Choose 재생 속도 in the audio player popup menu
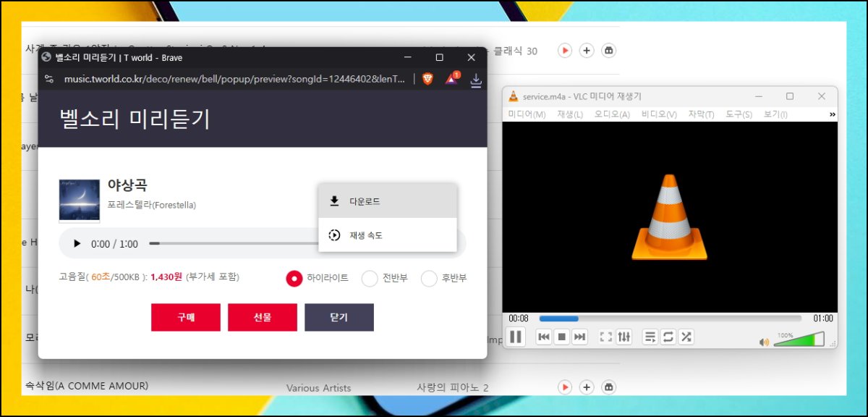This screenshot has height=417, width=868. point(387,235)
